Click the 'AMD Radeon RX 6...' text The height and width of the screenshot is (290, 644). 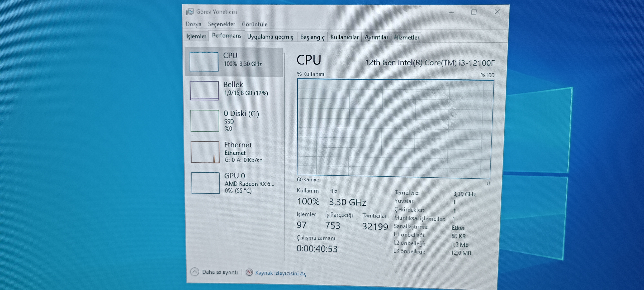coord(249,184)
